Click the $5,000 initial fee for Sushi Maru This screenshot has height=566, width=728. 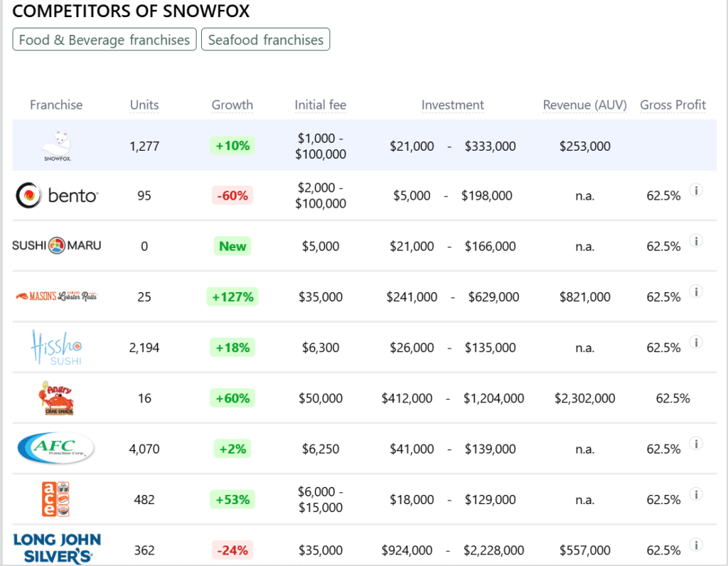pyautogui.click(x=321, y=246)
